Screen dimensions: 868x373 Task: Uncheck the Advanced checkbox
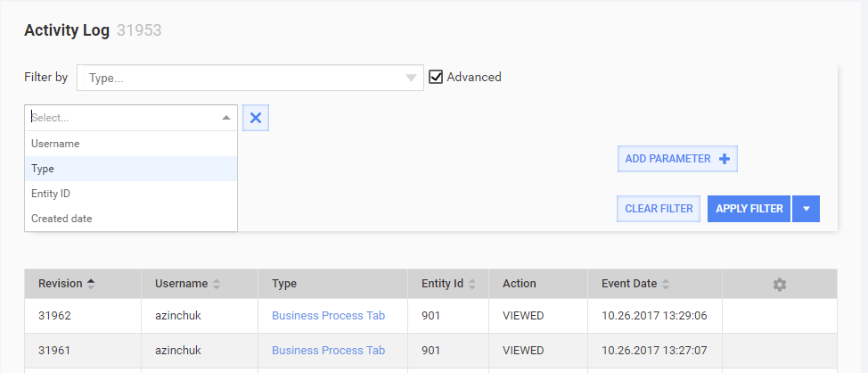point(436,77)
